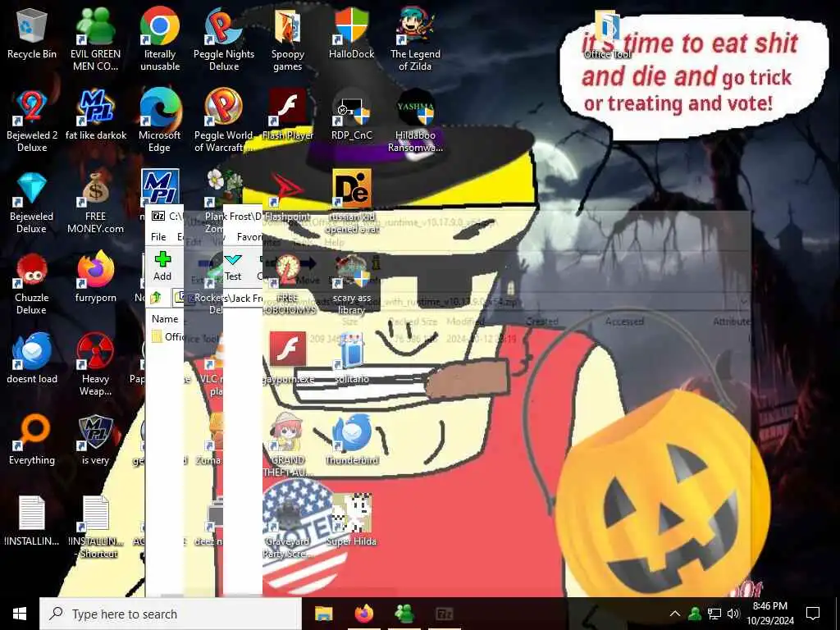840x630 pixels.
Task: Click the Accessed column header
Action: [624, 322]
